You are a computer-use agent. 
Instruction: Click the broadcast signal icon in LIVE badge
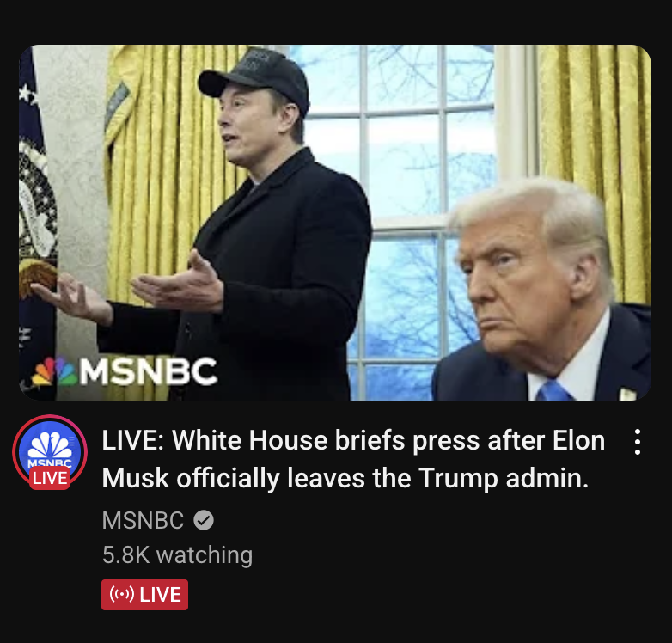pos(122,595)
